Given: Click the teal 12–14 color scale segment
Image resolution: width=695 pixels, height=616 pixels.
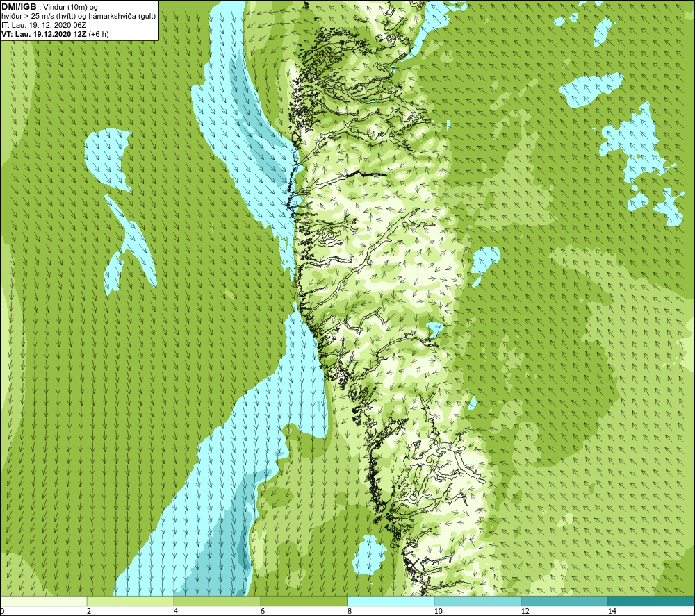Looking at the screenshot, I should pyautogui.click(x=564, y=601).
